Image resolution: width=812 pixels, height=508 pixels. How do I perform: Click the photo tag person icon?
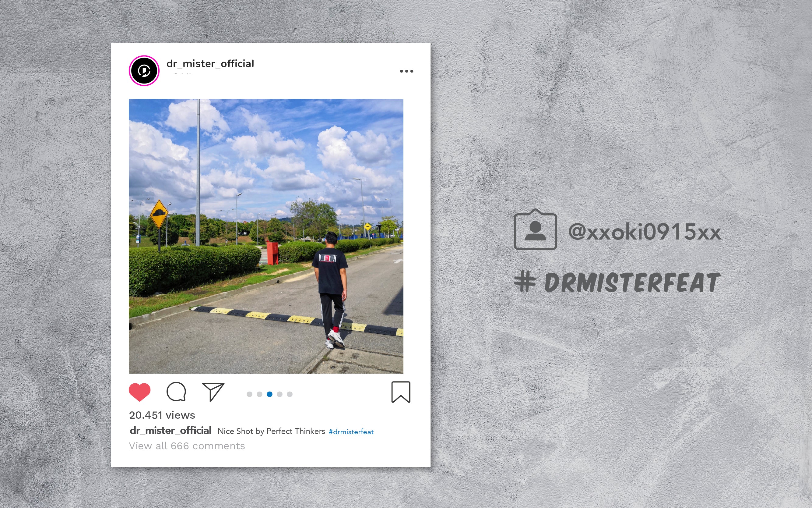click(535, 229)
